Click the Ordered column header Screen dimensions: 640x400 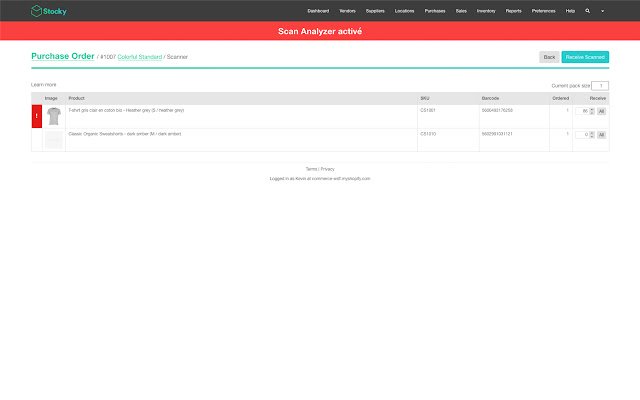click(x=560, y=98)
